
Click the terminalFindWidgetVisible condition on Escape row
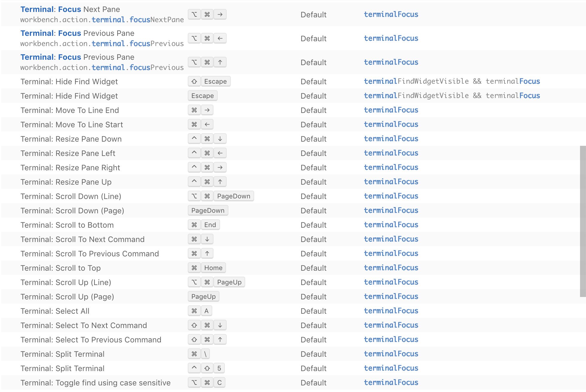tap(416, 96)
